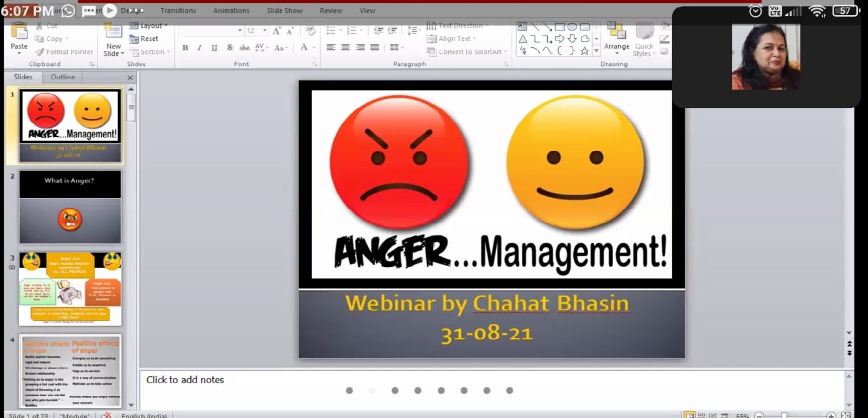Image resolution: width=868 pixels, height=418 pixels.
Task: Toggle underline formatting
Action: coord(215,48)
